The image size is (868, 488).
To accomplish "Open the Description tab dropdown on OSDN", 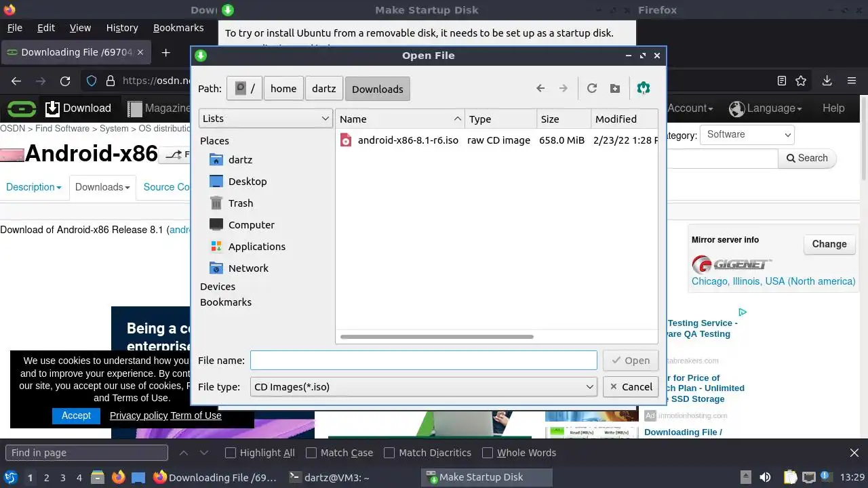I will 34,187.
